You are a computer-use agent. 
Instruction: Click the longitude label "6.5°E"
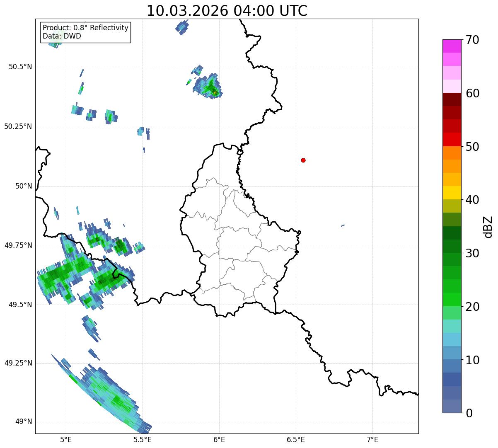(296, 440)
